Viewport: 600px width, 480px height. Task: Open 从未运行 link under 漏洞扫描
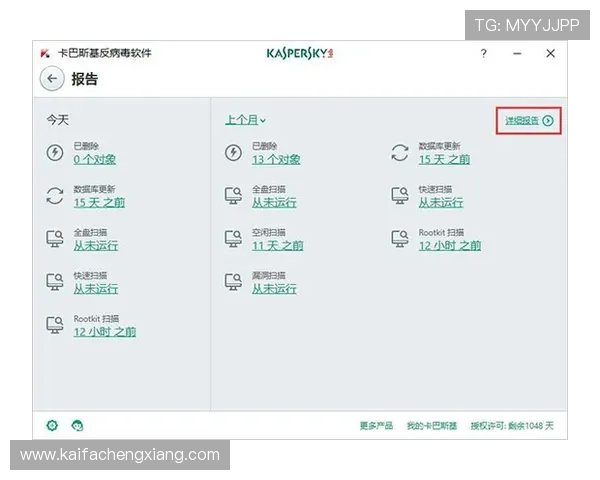coord(274,289)
